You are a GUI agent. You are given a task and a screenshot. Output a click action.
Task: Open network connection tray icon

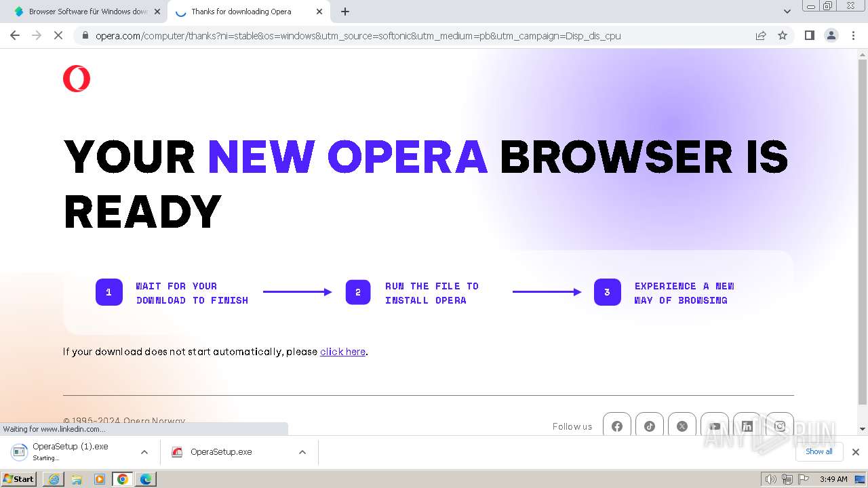point(787,479)
